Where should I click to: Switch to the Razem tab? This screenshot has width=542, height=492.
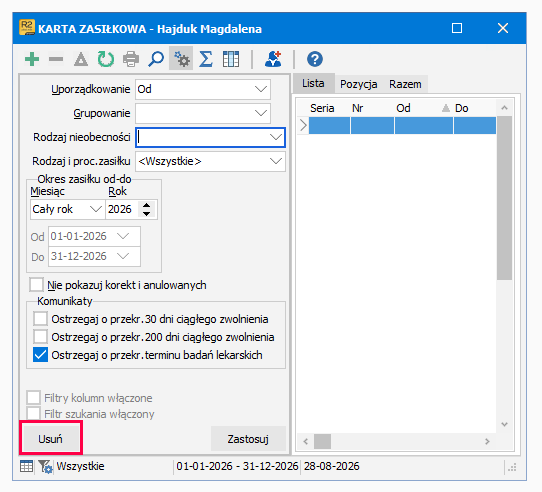click(x=405, y=84)
